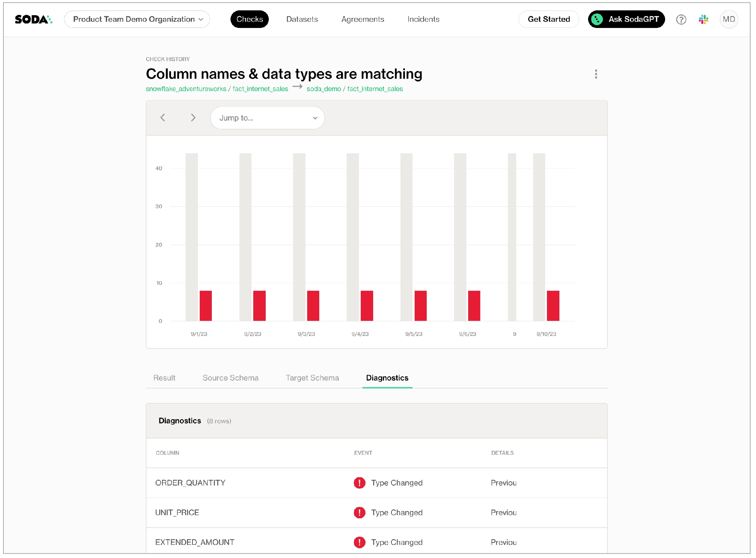Go to the Incidents navigation item

(423, 19)
